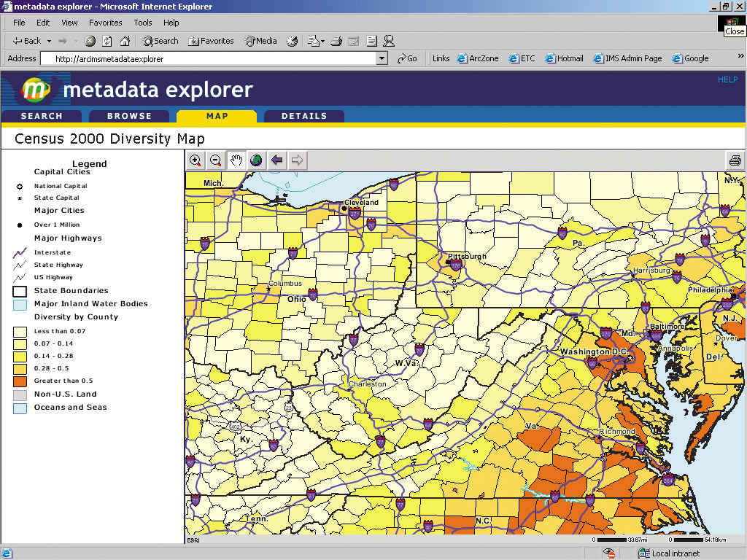Click the browser Forward arrow

[x=63, y=41]
